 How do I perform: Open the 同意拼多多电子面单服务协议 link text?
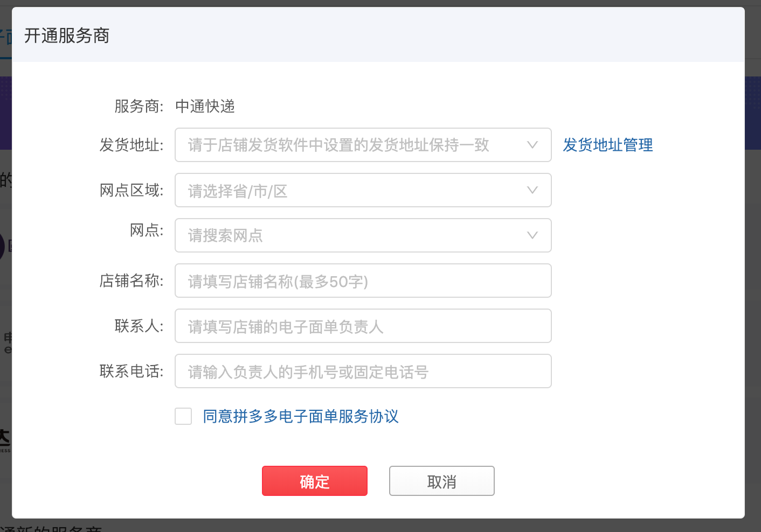click(x=301, y=416)
